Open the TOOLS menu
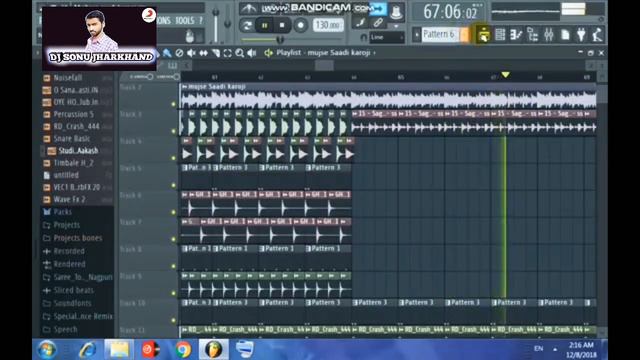 point(184,20)
